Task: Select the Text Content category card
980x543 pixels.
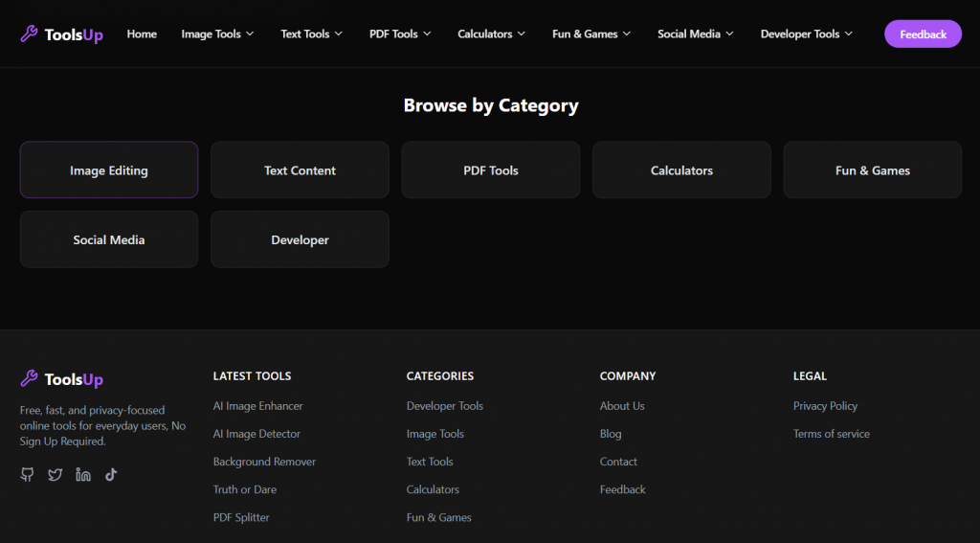Action: 300,170
